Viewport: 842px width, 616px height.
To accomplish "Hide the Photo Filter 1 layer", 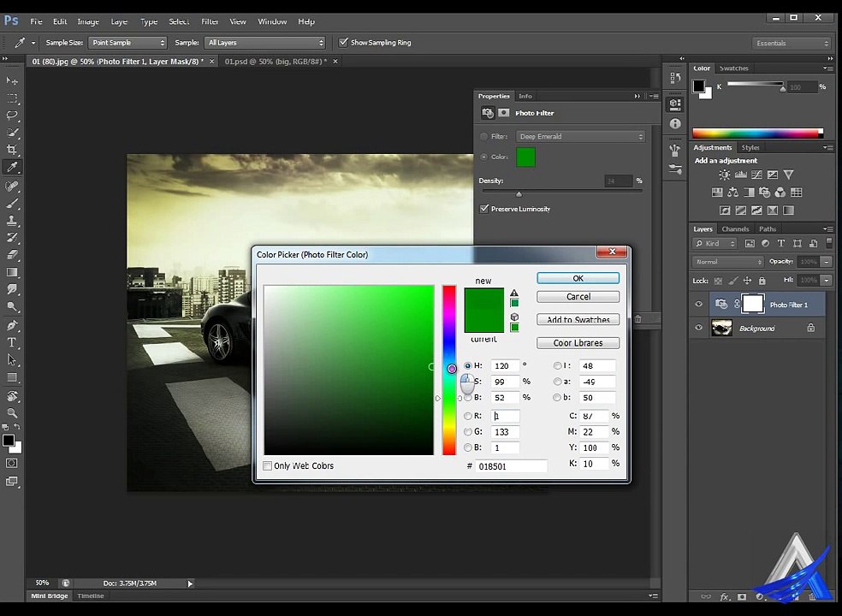I will coord(698,304).
